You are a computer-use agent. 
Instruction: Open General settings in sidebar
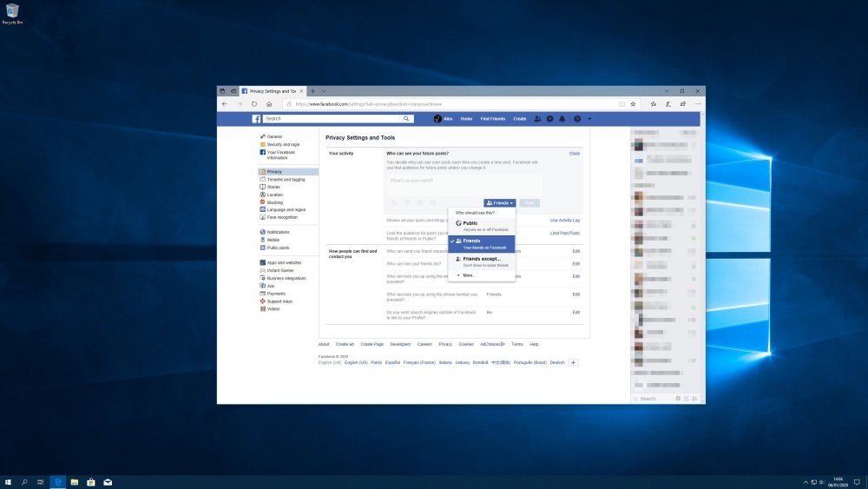[x=274, y=136]
